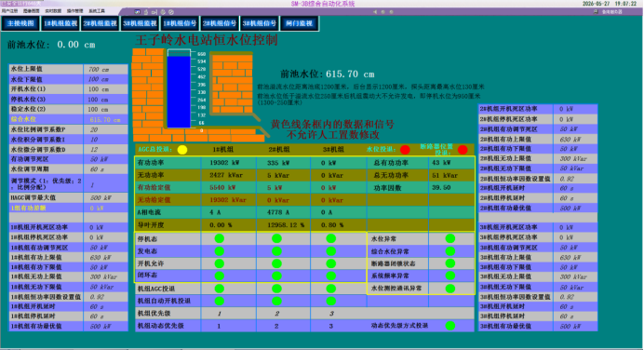Open the 3#机组监视 screen
The image size is (644, 350).
tap(140, 23)
